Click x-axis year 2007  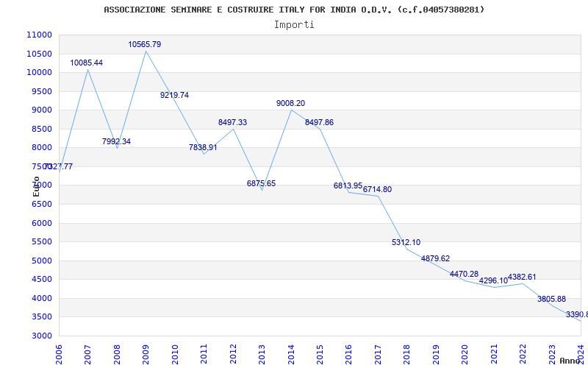[x=87, y=354]
